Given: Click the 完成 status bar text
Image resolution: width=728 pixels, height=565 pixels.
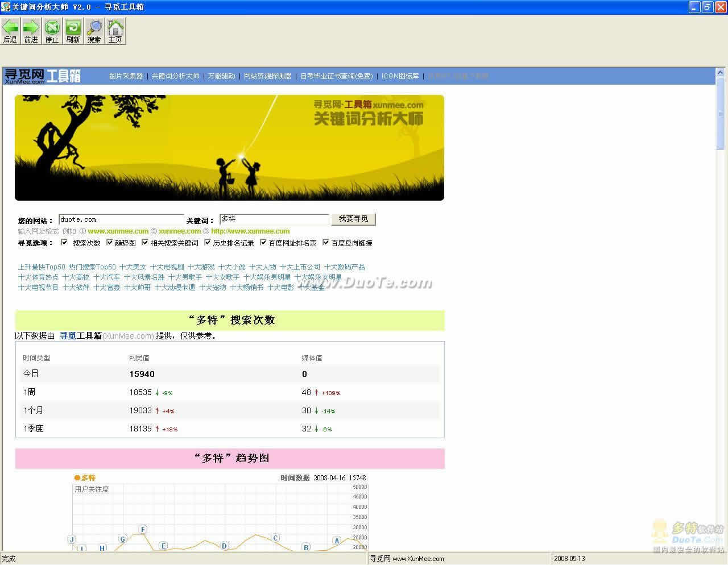Looking at the screenshot, I should (9, 559).
